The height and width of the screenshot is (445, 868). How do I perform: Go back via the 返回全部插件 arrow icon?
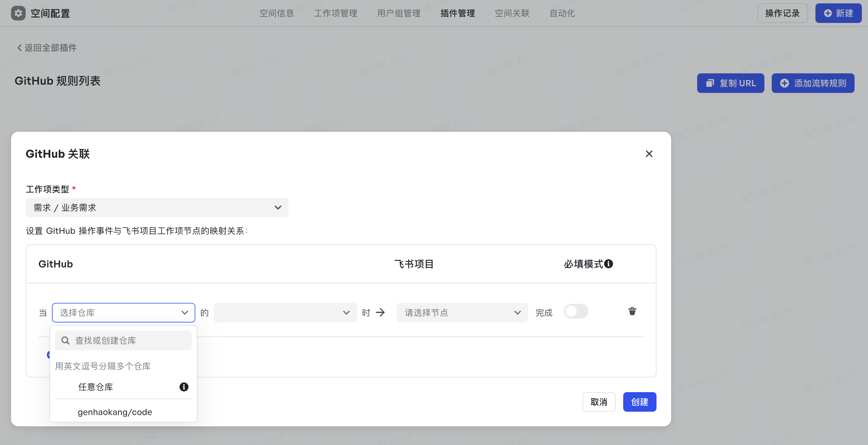coord(20,48)
